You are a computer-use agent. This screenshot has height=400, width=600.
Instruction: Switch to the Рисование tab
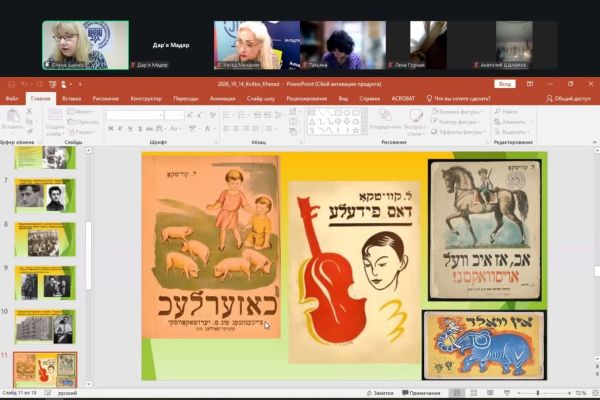click(106, 99)
